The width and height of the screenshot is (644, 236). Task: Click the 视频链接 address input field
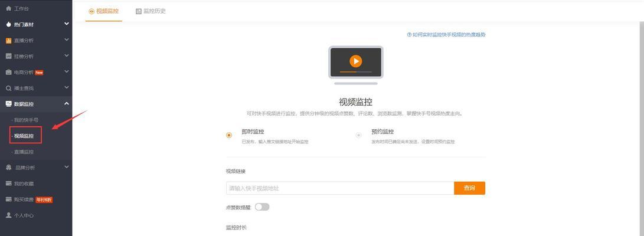click(340, 188)
